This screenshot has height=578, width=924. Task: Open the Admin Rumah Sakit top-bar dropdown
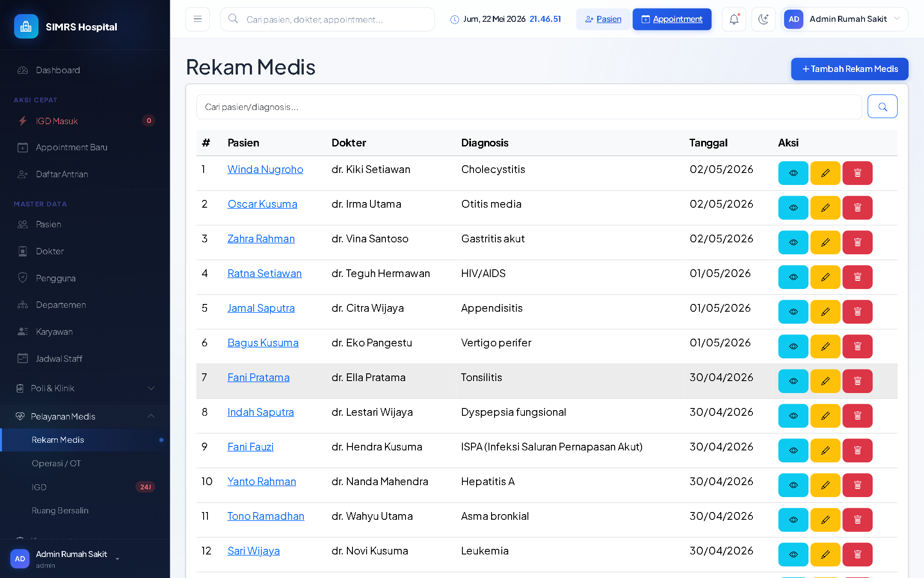845,19
